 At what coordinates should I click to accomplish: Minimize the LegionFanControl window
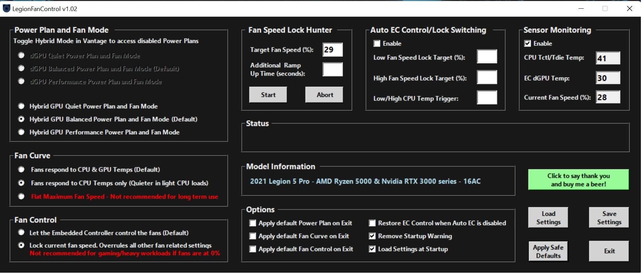click(x=581, y=9)
